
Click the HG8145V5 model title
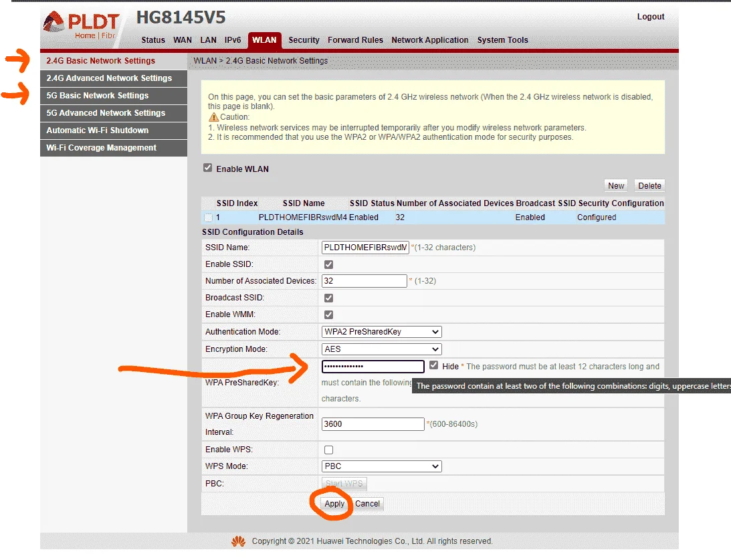181,17
